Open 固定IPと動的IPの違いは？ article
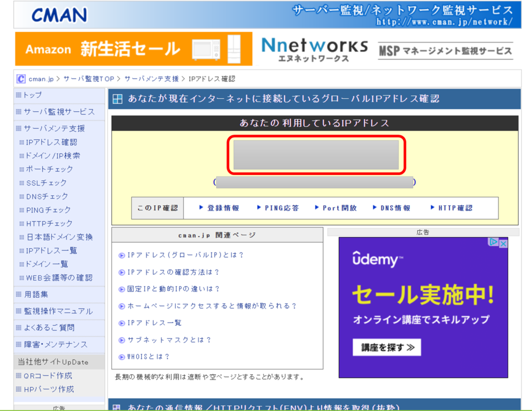The image size is (532, 411). coord(174,289)
